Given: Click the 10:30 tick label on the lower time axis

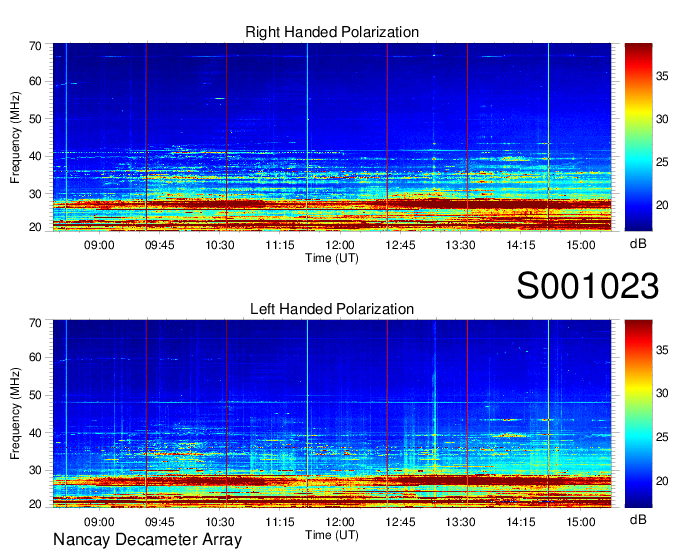Looking at the screenshot, I should (220, 522).
